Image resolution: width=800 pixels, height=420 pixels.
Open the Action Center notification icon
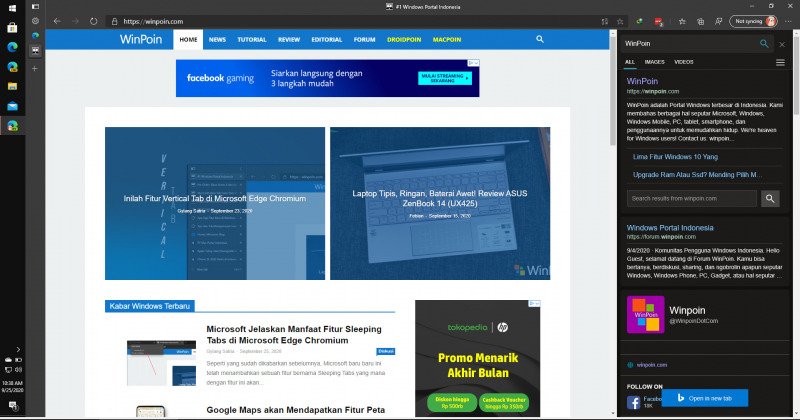12,406
